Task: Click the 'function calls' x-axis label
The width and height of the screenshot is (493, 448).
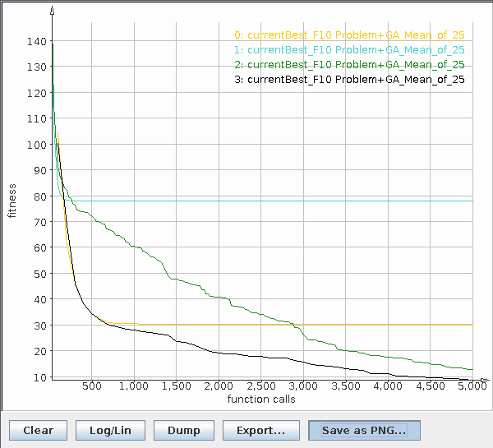Action: coord(261,400)
